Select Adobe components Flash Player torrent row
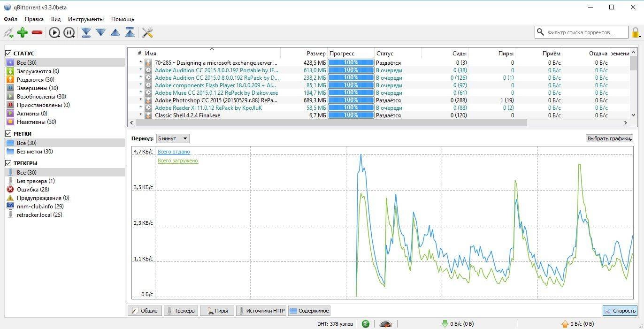Viewport: 644px width, 329px height. click(216, 85)
